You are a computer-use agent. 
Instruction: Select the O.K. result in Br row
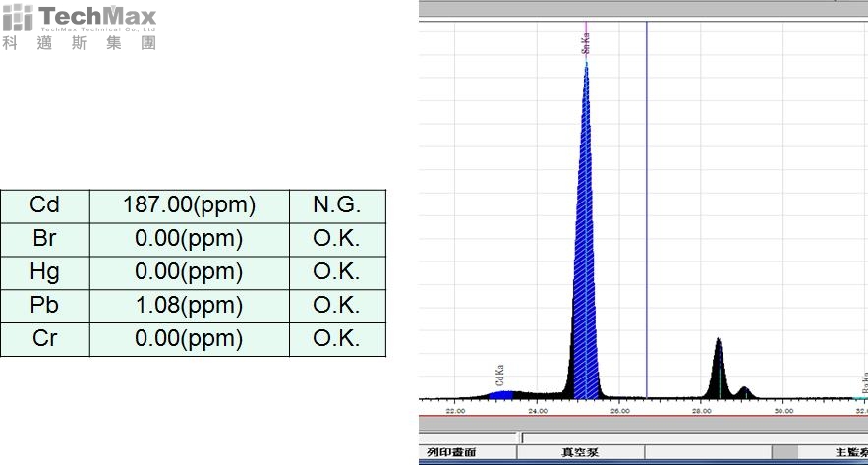[337, 239]
